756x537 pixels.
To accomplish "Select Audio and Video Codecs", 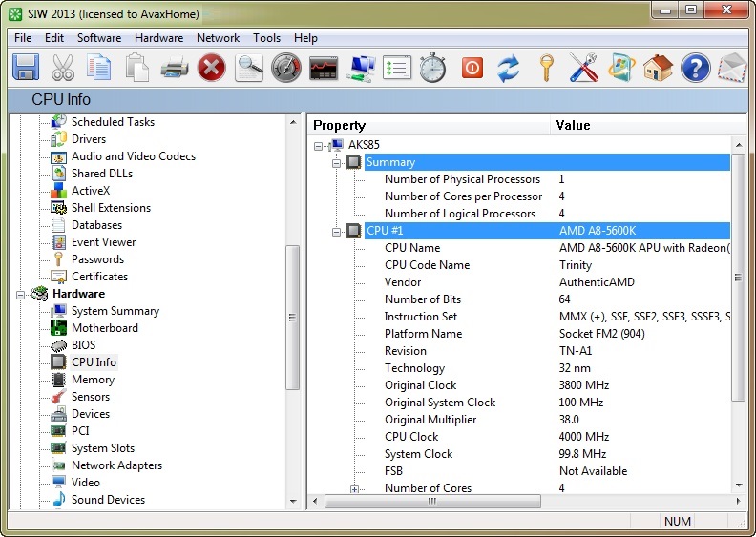I will (134, 156).
